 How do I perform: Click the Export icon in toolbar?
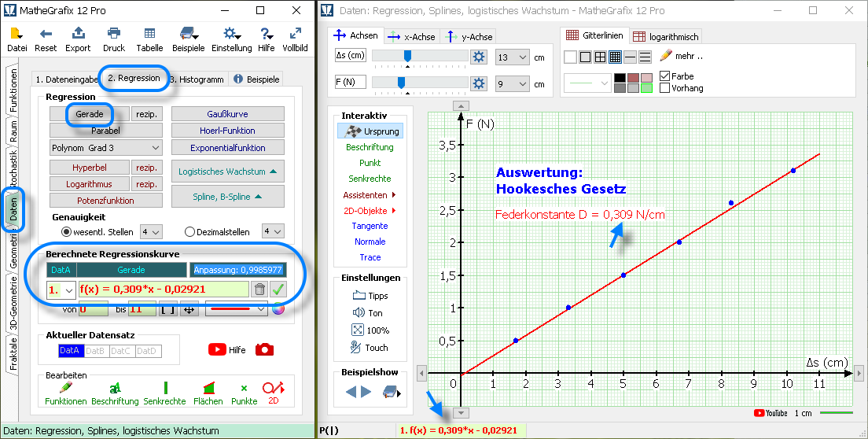pos(78,34)
